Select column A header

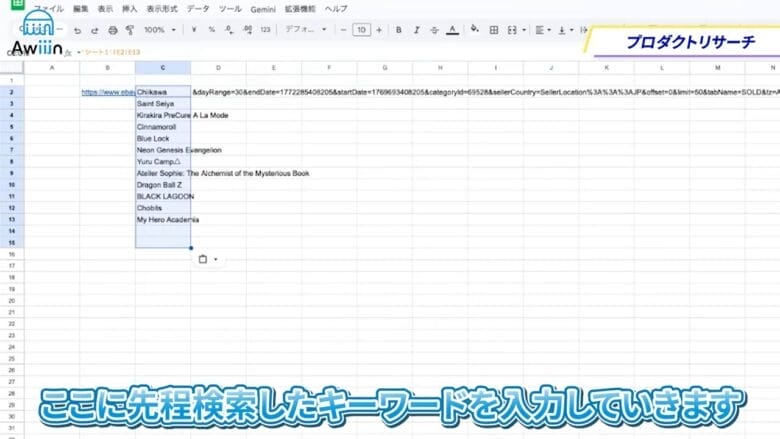click(x=52, y=68)
